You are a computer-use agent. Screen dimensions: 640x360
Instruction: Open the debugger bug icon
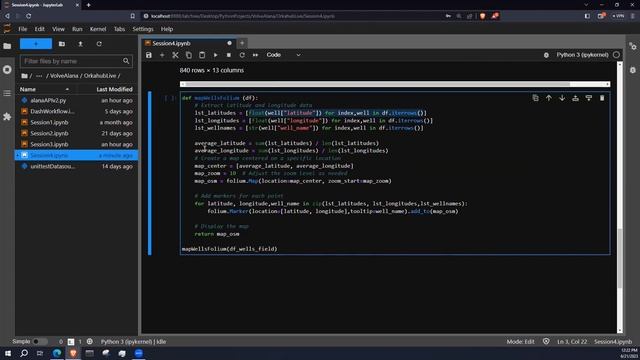coord(546,55)
